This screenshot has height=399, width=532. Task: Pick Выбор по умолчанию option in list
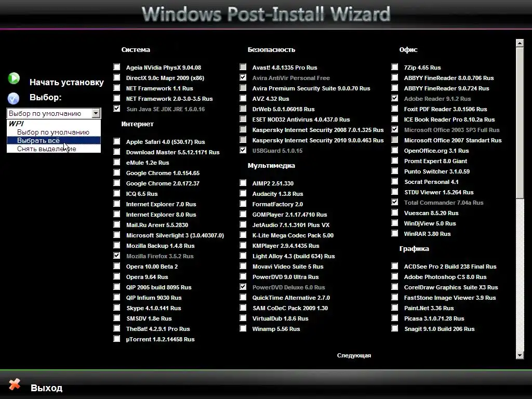[54, 132]
